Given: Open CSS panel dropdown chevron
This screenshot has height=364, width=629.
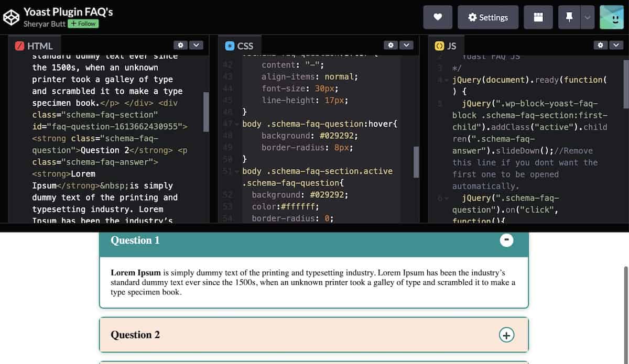Looking at the screenshot, I should coord(406,46).
